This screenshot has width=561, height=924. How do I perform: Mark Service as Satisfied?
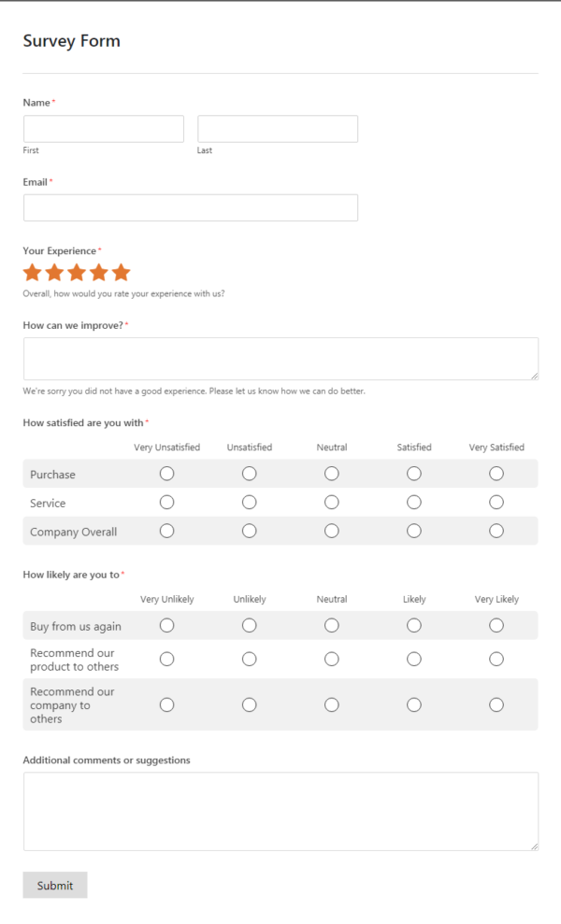pyautogui.click(x=414, y=502)
